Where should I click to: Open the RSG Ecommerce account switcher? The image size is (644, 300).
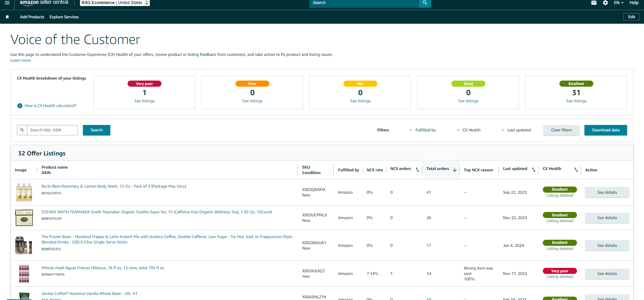115,3
